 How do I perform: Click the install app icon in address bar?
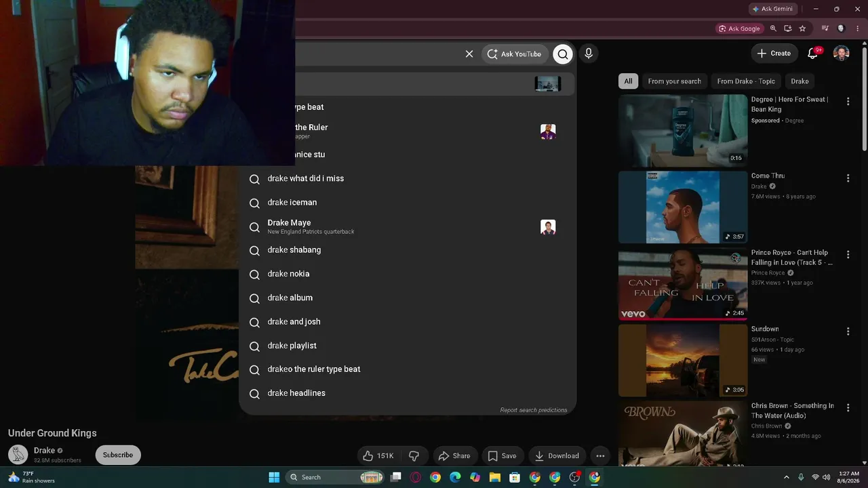[788, 28]
